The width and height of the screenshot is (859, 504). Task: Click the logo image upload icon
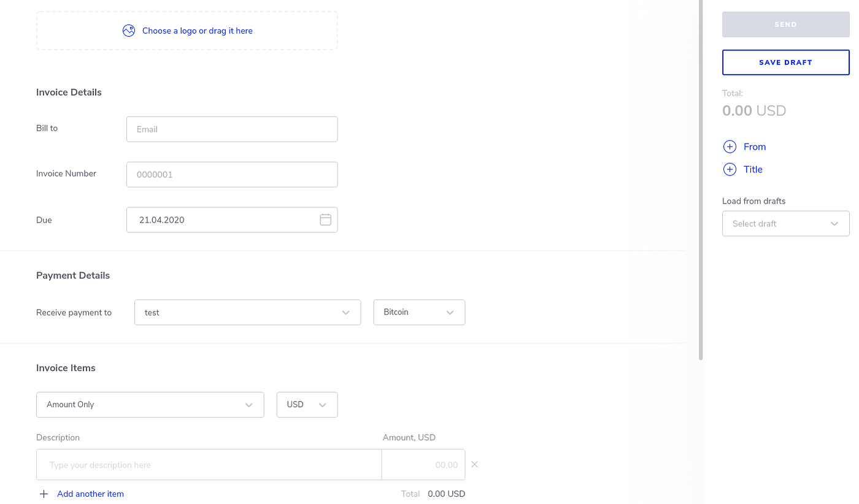129,30
